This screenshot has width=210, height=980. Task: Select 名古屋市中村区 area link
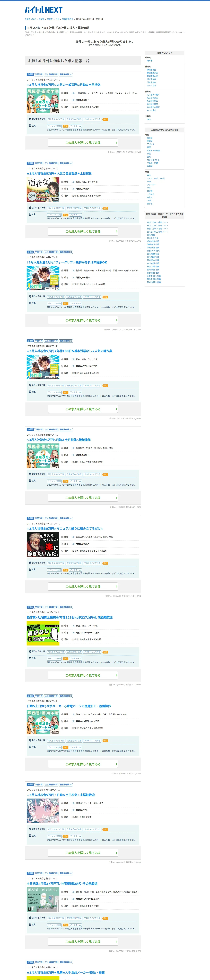[153, 107]
